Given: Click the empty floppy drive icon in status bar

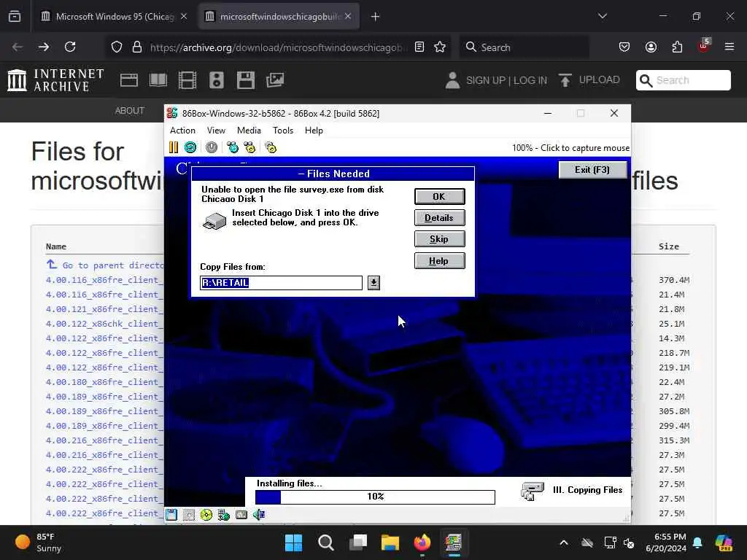Looking at the screenshot, I should point(189,515).
